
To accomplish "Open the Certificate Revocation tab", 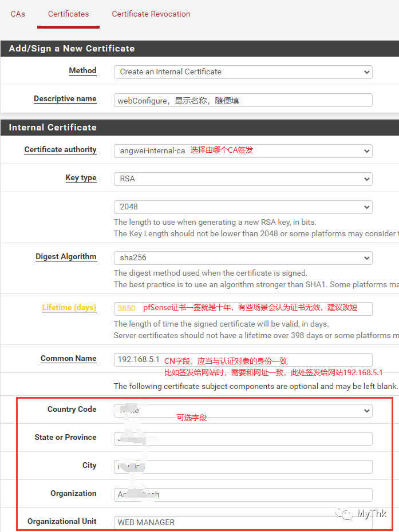I will [151, 14].
